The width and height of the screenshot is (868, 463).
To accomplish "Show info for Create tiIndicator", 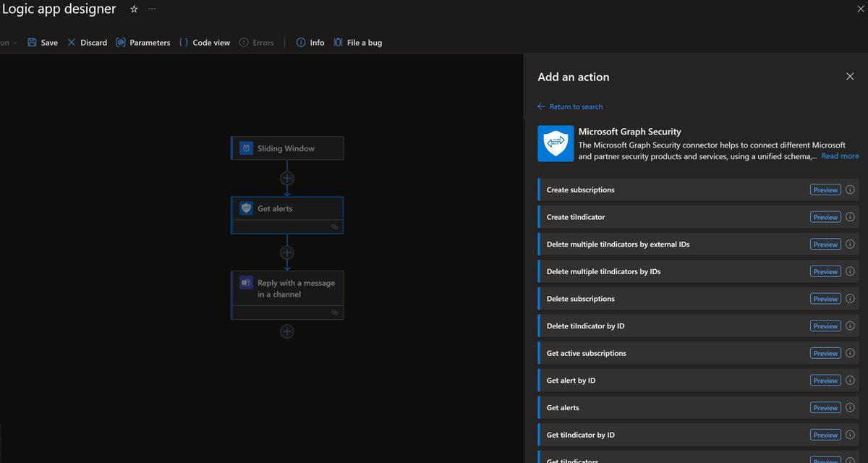I will coord(850,217).
